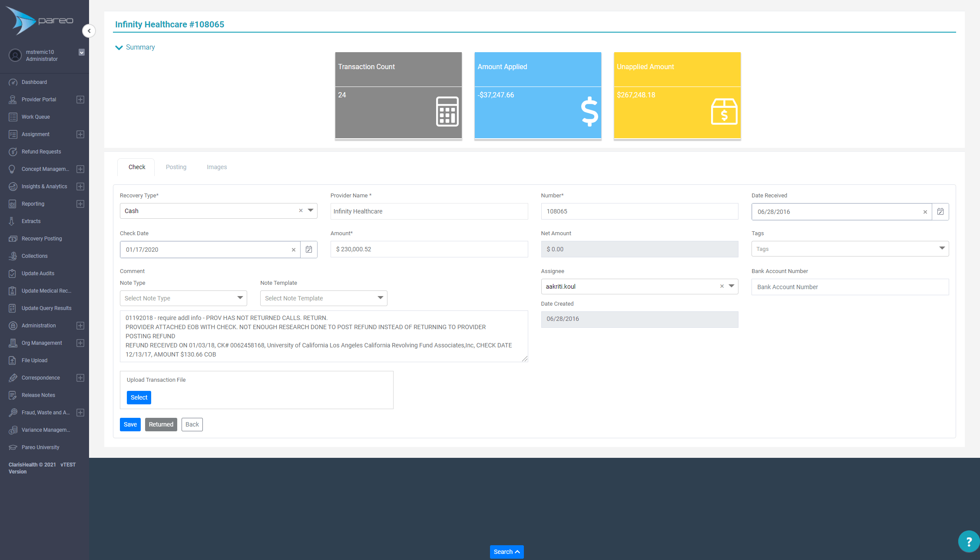This screenshot has width=980, height=560.
Task: Click the Number field with 108065
Action: (639, 211)
